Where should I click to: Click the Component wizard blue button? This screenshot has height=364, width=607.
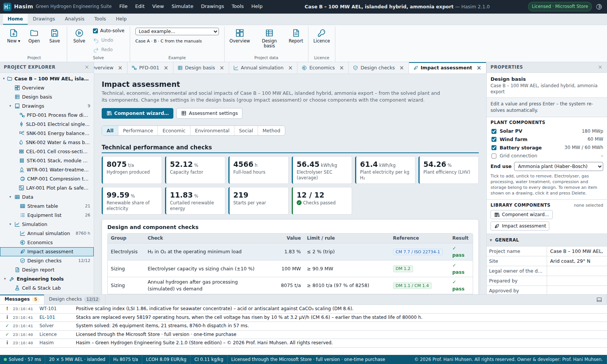[137, 113]
